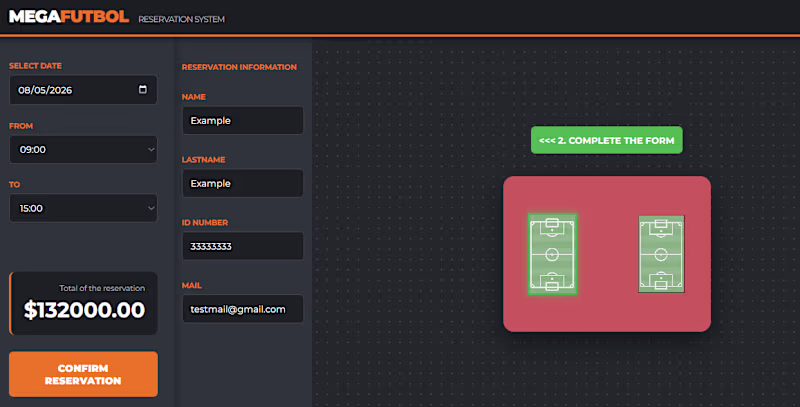
Task: Click the 'MAIL' field label
Action: [x=192, y=286]
